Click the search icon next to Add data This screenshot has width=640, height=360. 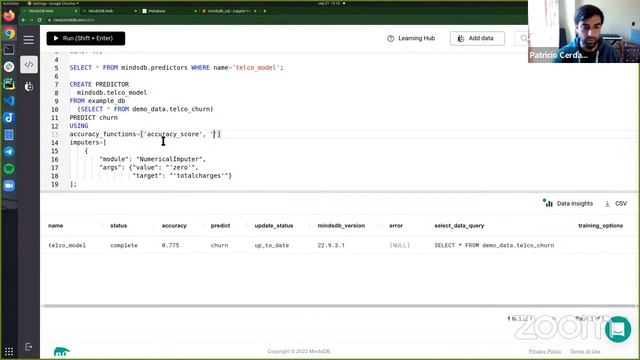pyautogui.click(x=523, y=38)
